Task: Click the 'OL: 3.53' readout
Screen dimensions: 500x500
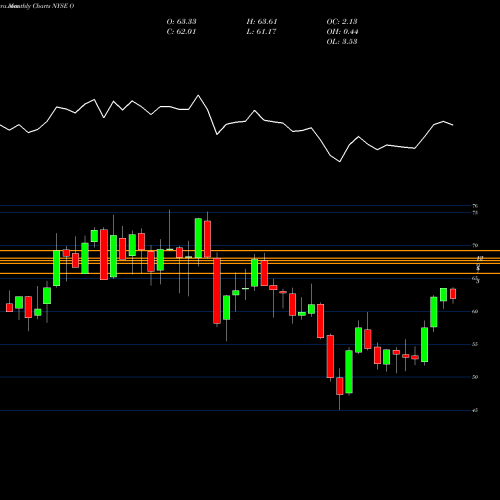Action: pyautogui.click(x=342, y=42)
